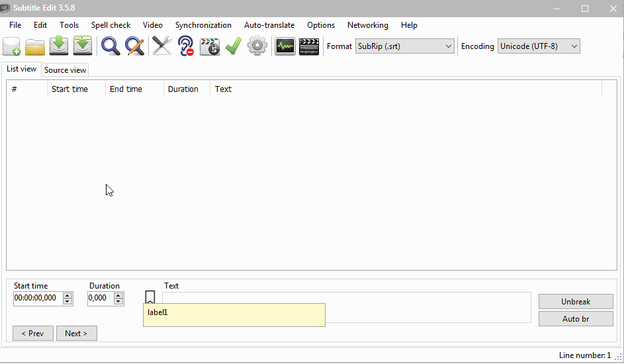Viewport: 624px width, 364px height.
Task: Maximize the Subtitle Edit window
Action: point(584,9)
